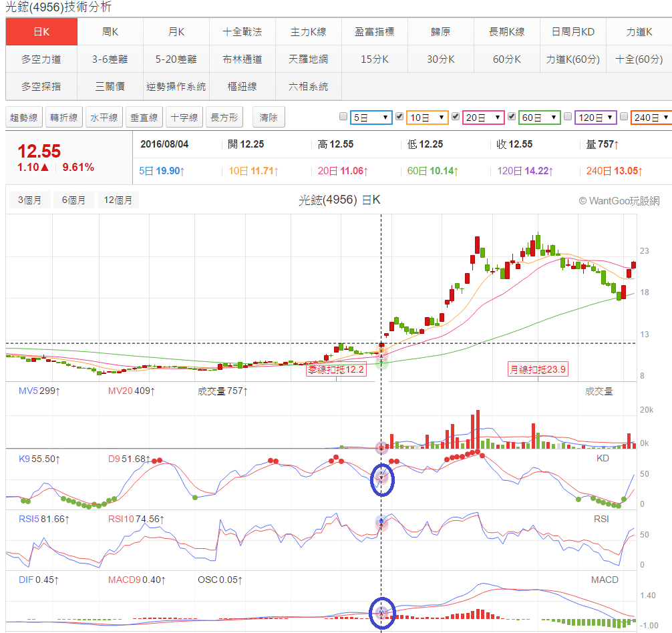
Task: Choose the 水平線 drawing tool
Action: [x=104, y=118]
